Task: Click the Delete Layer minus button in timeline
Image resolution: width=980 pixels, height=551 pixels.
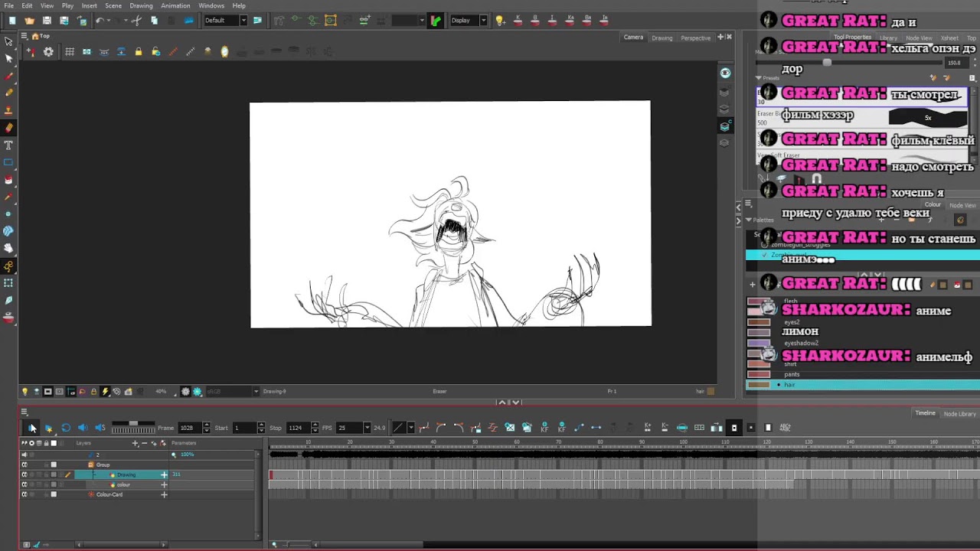Action: pos(144,443)
